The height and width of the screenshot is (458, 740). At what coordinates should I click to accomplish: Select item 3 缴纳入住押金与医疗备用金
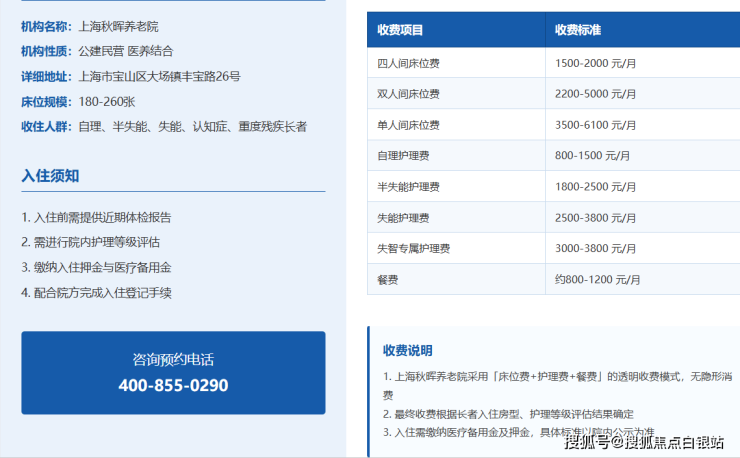(96, 268)
